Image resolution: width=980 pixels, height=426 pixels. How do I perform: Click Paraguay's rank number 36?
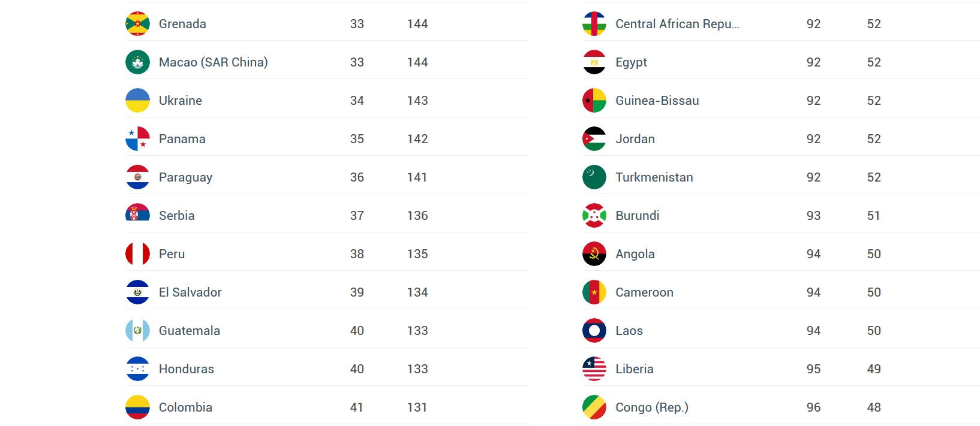[x=357, y=177]
